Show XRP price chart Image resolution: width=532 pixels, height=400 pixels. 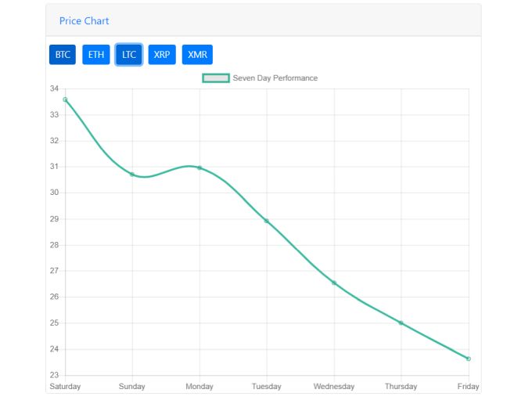[x=162, y=54]
